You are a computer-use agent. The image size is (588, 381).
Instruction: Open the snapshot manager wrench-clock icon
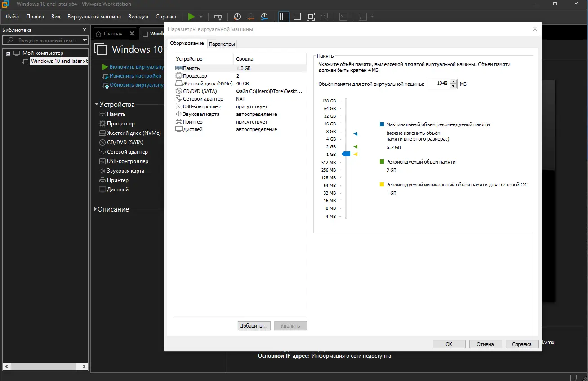point(265,17)
